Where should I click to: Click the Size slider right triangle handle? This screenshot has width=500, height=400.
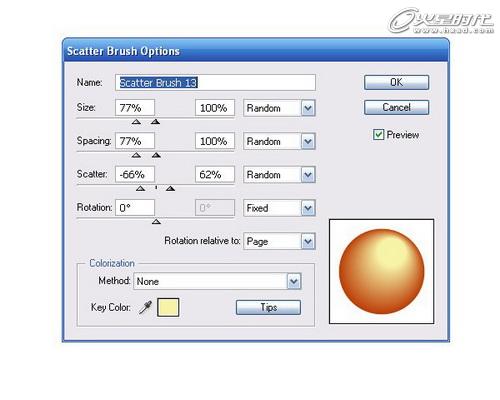click(x=155, y=122)
